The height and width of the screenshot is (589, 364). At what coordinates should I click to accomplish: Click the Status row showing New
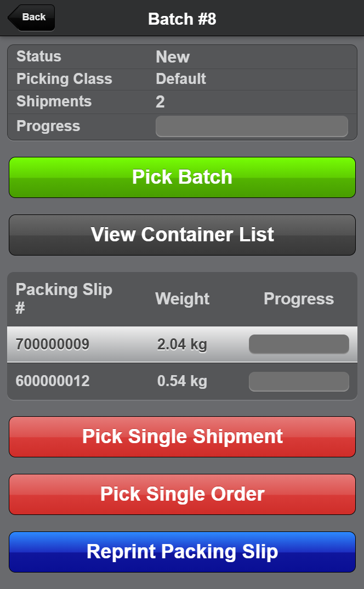pos(182,56)
